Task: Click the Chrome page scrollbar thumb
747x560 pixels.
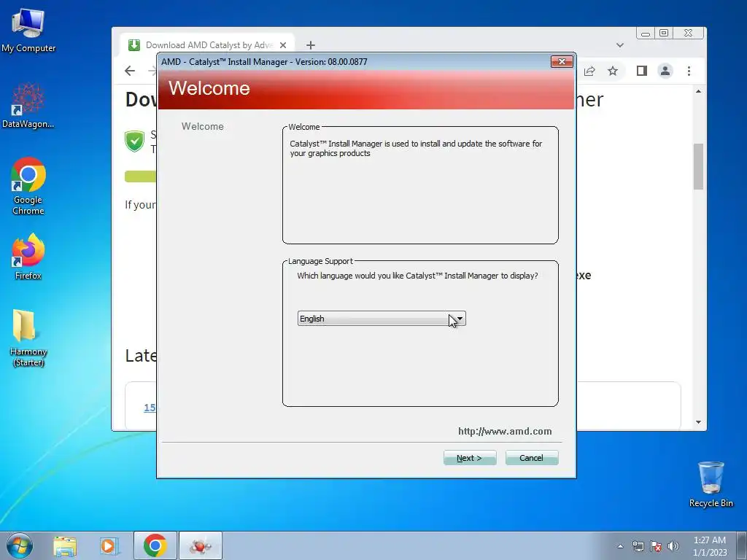Action: point(698,166)
